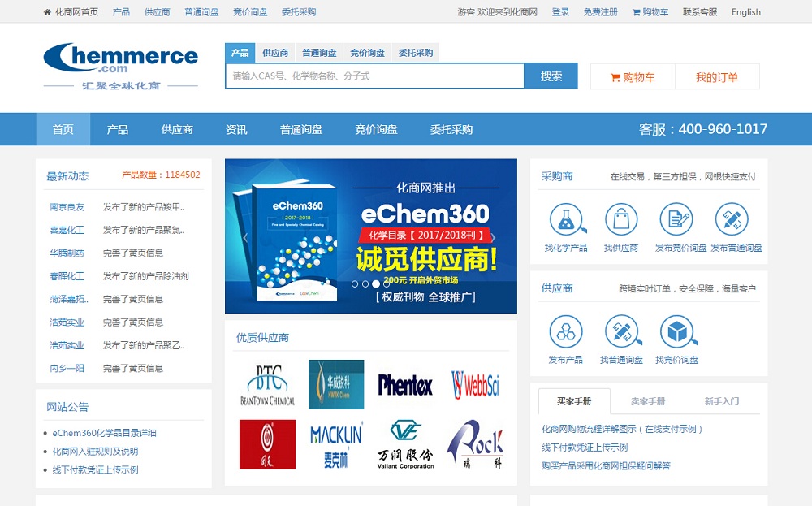
Task: Click 春晖化工 in latest updates
Action: [67, 276]
